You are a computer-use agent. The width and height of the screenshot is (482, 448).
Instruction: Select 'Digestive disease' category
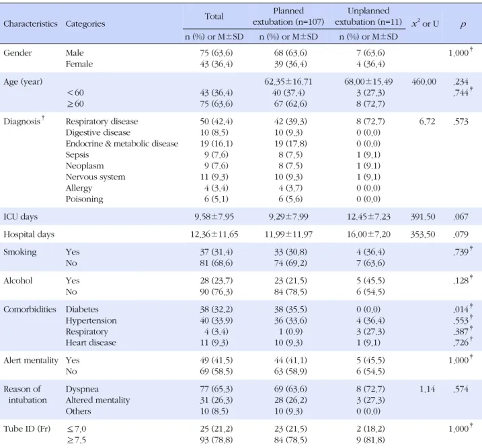pos(98,132)
